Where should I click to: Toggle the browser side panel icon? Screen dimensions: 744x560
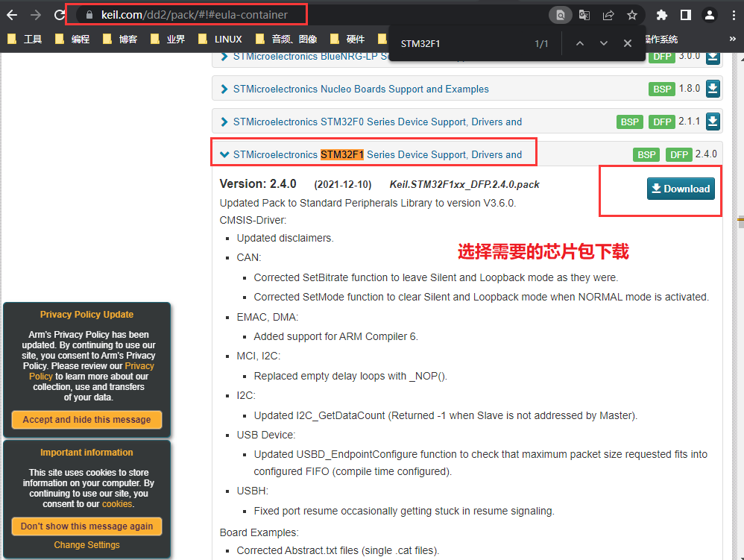686,15
